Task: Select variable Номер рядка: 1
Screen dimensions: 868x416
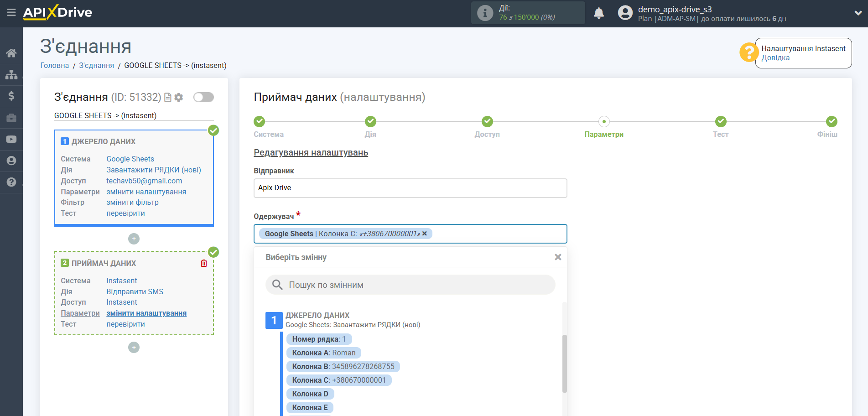Action: pos(319,339)
